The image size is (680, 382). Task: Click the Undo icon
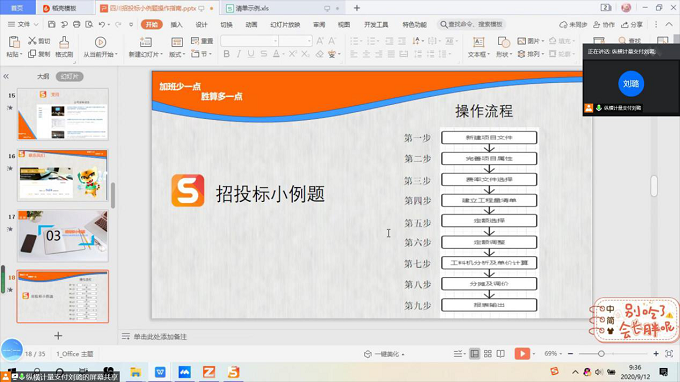[x=101, y=24]
